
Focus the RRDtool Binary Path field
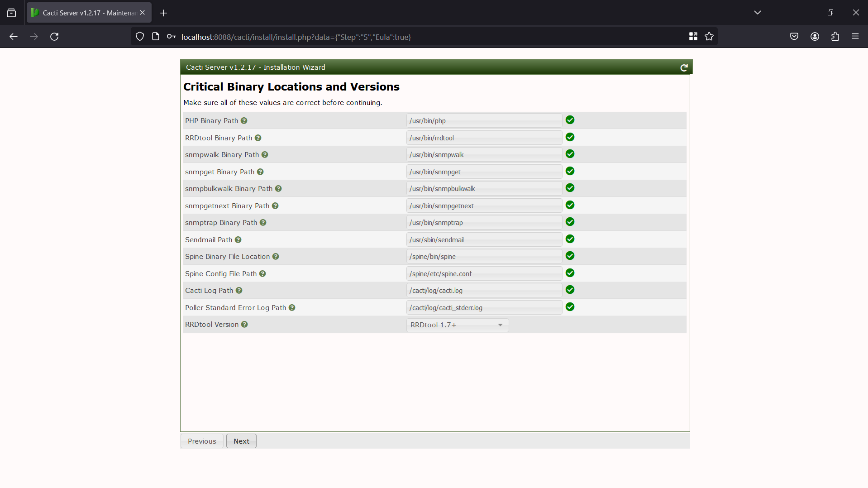point(484,138)
